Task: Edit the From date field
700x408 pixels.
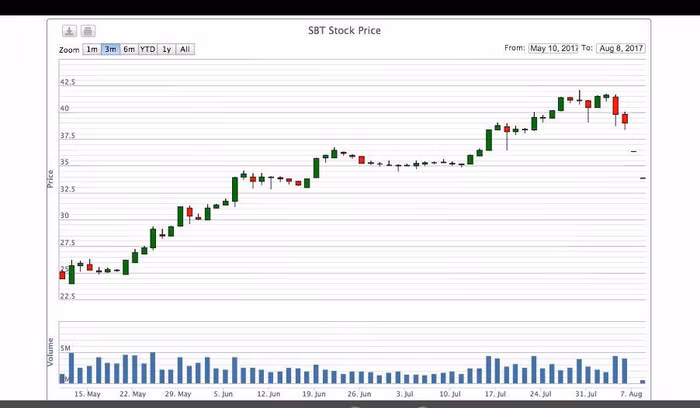Action: (x=553, y=48)
